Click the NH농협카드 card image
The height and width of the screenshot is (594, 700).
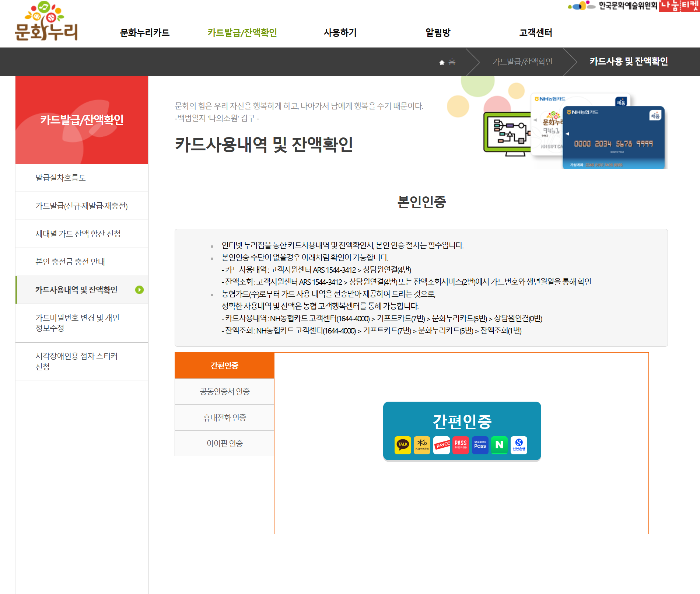click(613, 138)
